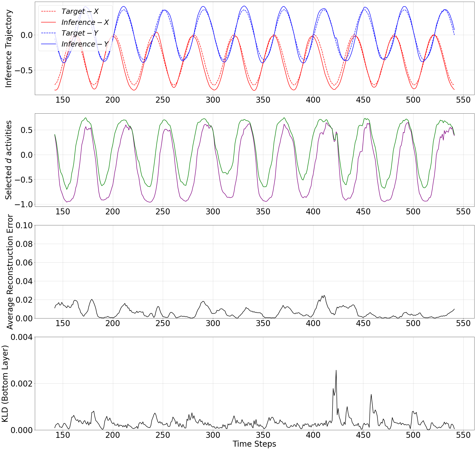Click the Selected d activities axis label

tap(8, 160)
